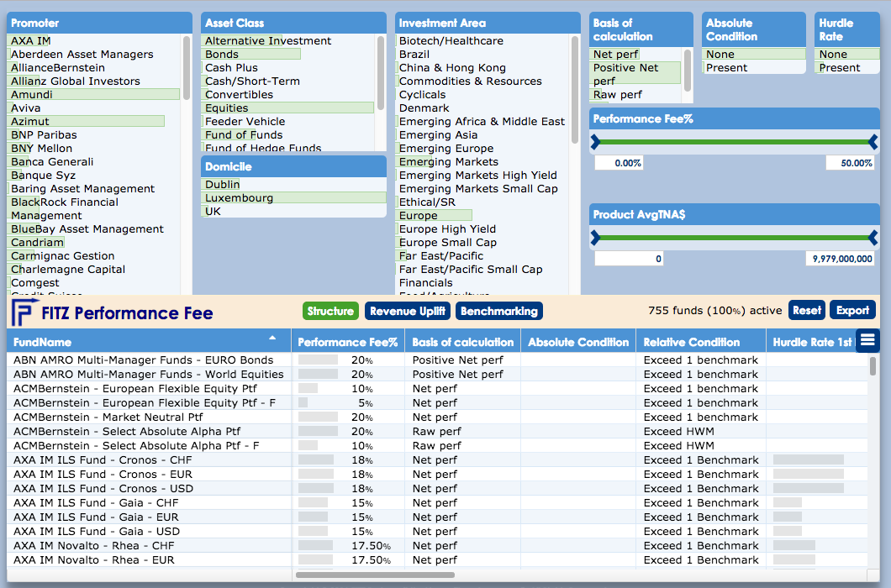
Task: Switch to the Structure view
Action: (330, 312)
